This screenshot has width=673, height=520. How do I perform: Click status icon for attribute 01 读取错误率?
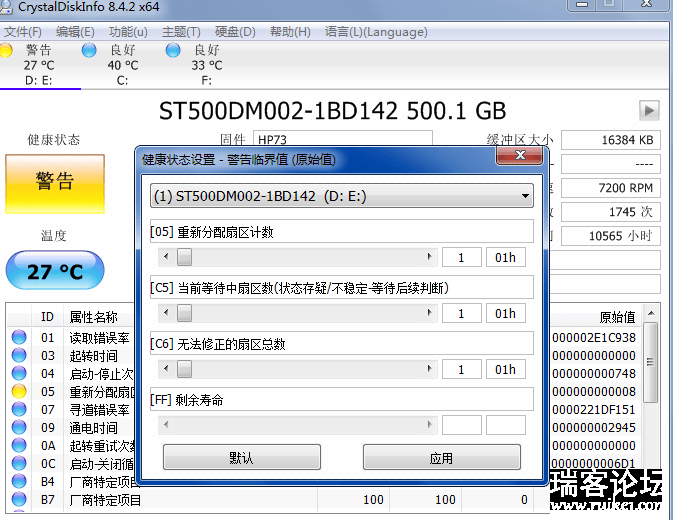click(19, 337)
